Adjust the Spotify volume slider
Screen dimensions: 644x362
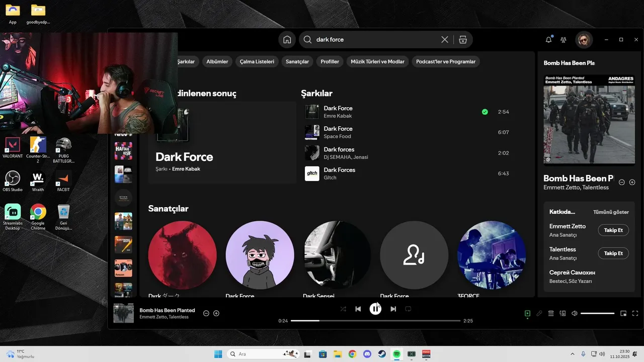coord(598,313)
